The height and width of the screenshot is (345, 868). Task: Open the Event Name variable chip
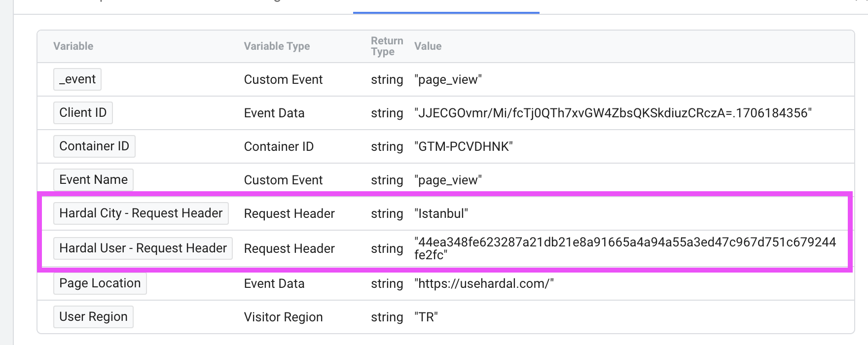click(93, 180)
